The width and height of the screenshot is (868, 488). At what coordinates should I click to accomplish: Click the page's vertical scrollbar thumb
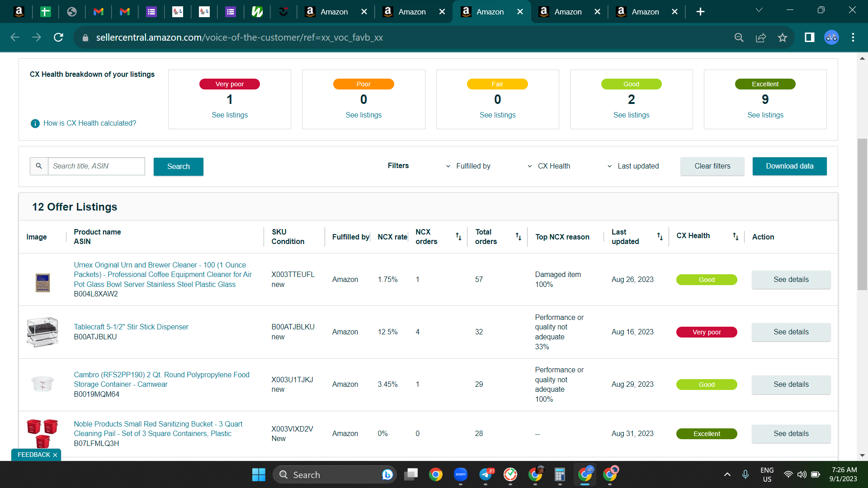pos(862,214)
